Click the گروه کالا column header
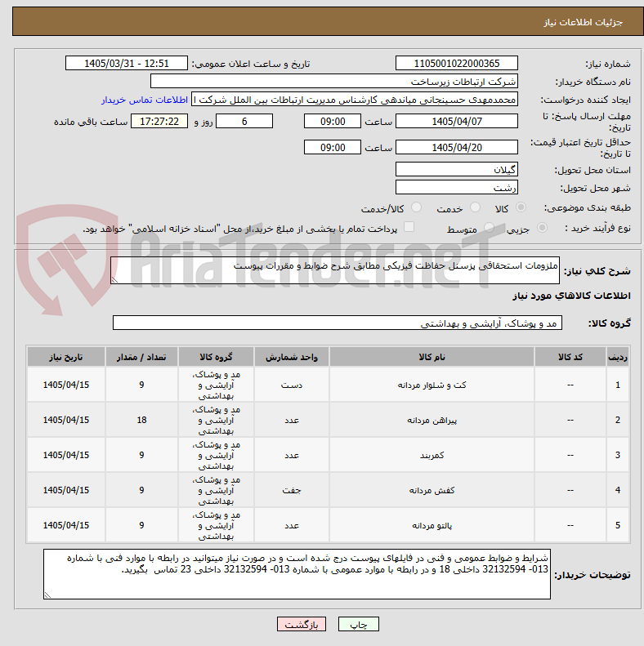 pos(216,357)
